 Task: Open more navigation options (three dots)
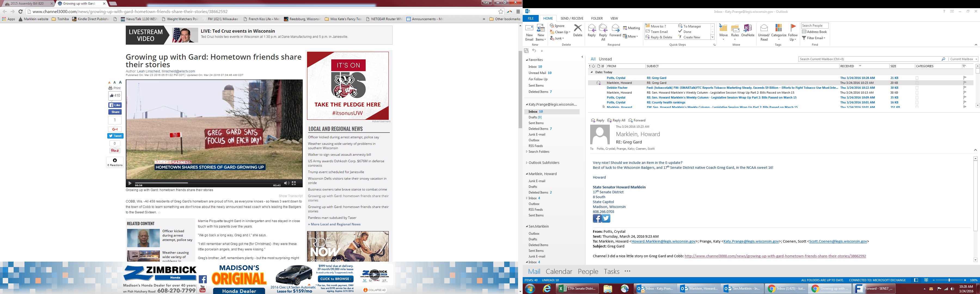[627, 271]
